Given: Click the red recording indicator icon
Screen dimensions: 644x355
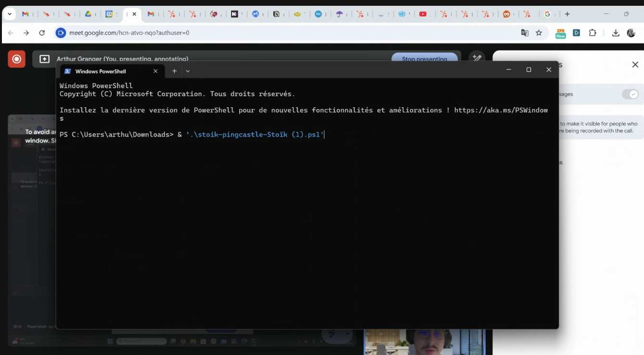Looking at the screenshot, I should click(16, 59).
